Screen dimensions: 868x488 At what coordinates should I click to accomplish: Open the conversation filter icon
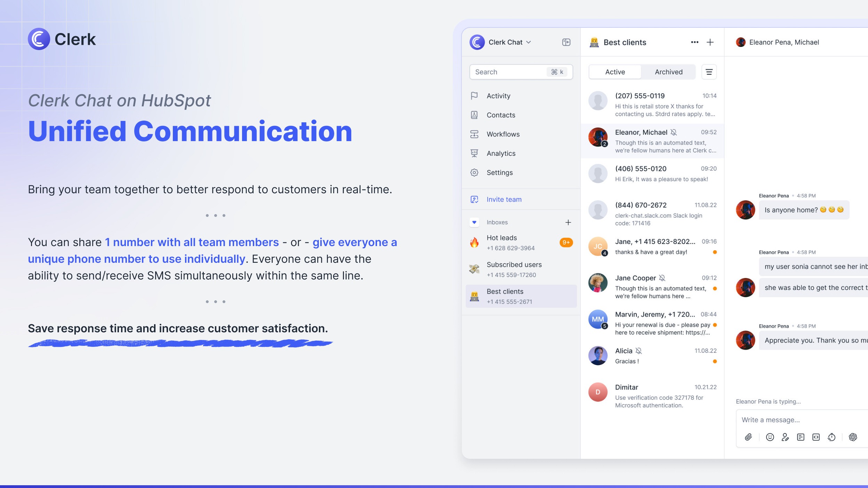tap(709, 72)
